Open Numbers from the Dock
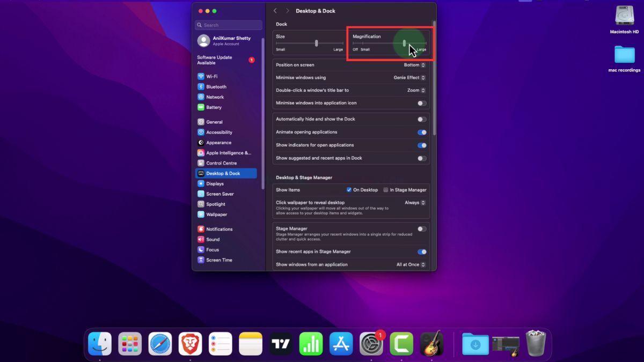This screenshot has width=644, height=362. tap(311, 344)
